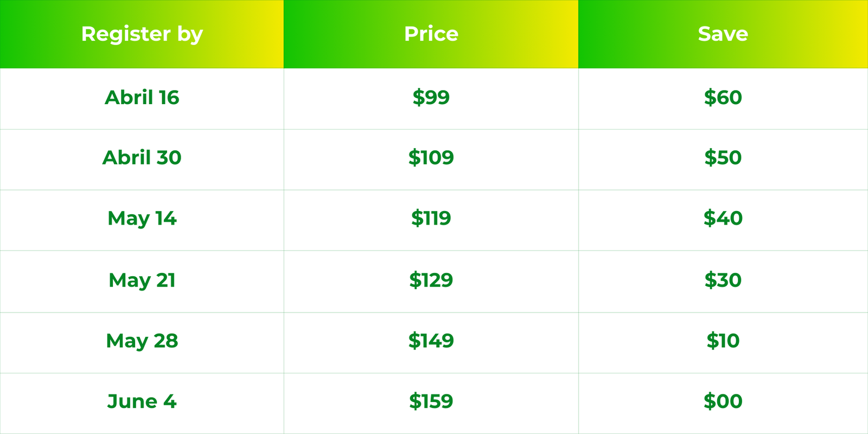Image resolution: width=868 pixels, height=434 pixels.
Task: Select the $10 savings cell
Action: (723, 343)
